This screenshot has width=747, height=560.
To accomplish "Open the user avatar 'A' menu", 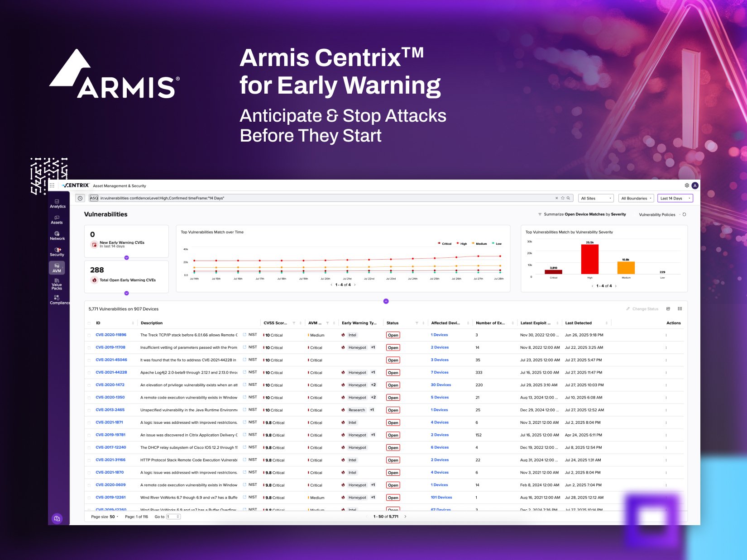I will [695, 185].
